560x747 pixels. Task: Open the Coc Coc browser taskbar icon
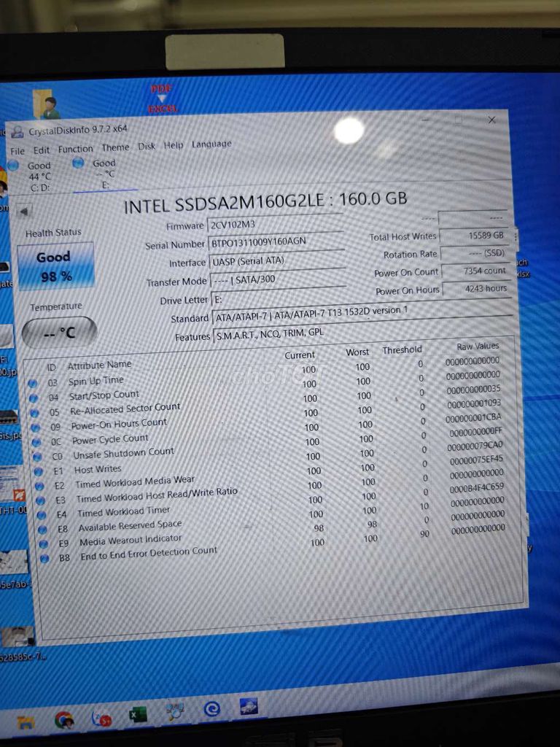tap(211, 709)
